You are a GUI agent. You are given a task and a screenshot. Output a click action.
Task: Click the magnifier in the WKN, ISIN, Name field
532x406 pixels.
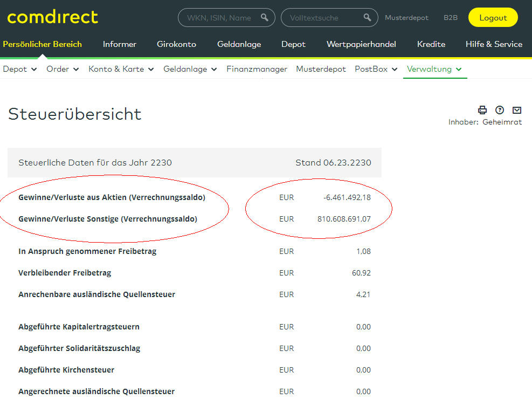tap(265, 17)
